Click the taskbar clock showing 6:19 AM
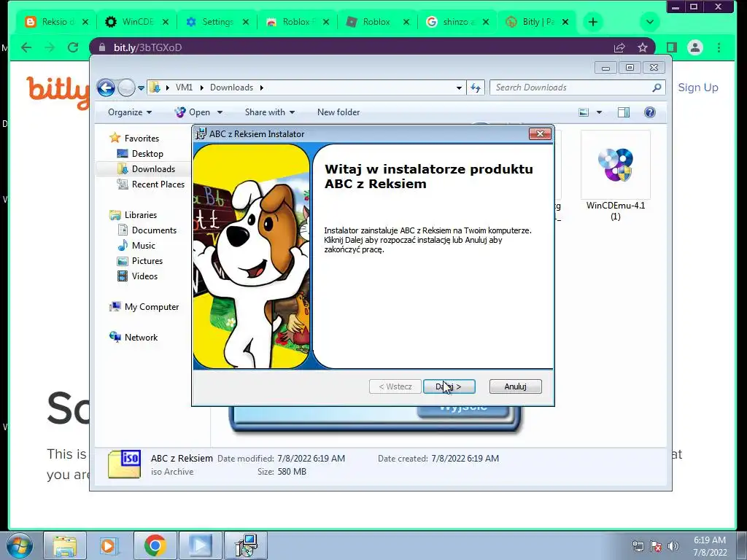 tap(710, 546)
